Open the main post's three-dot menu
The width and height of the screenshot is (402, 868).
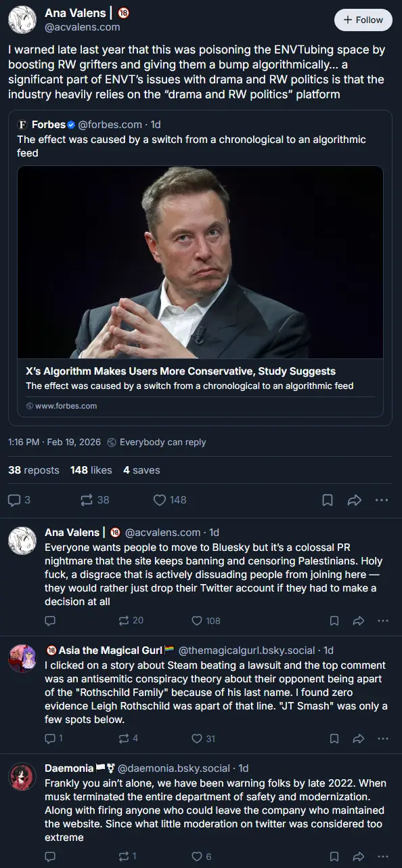(382, 500)
